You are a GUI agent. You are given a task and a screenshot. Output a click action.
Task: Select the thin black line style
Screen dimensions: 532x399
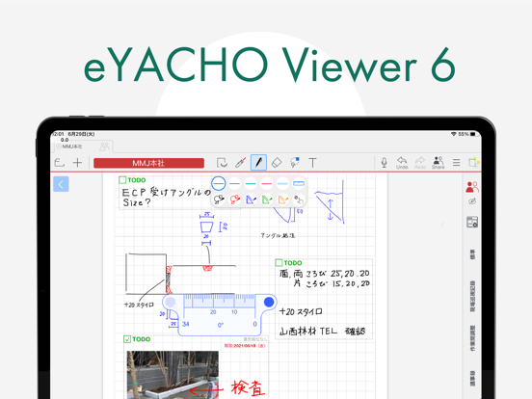[218, 183]
